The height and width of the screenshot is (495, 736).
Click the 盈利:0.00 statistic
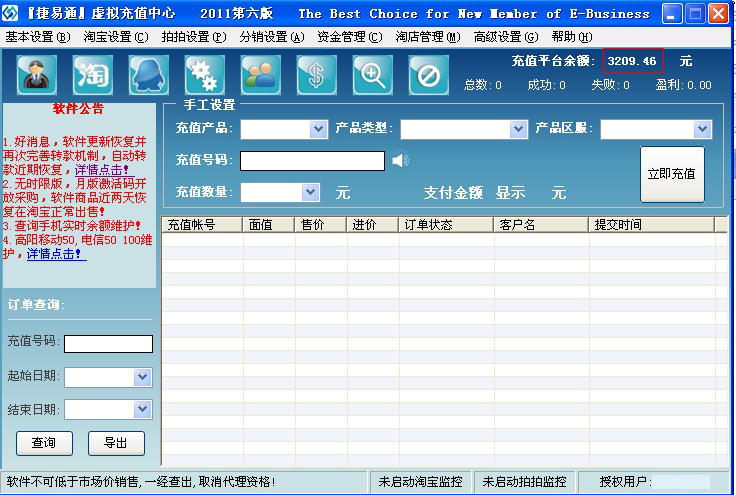684,85
